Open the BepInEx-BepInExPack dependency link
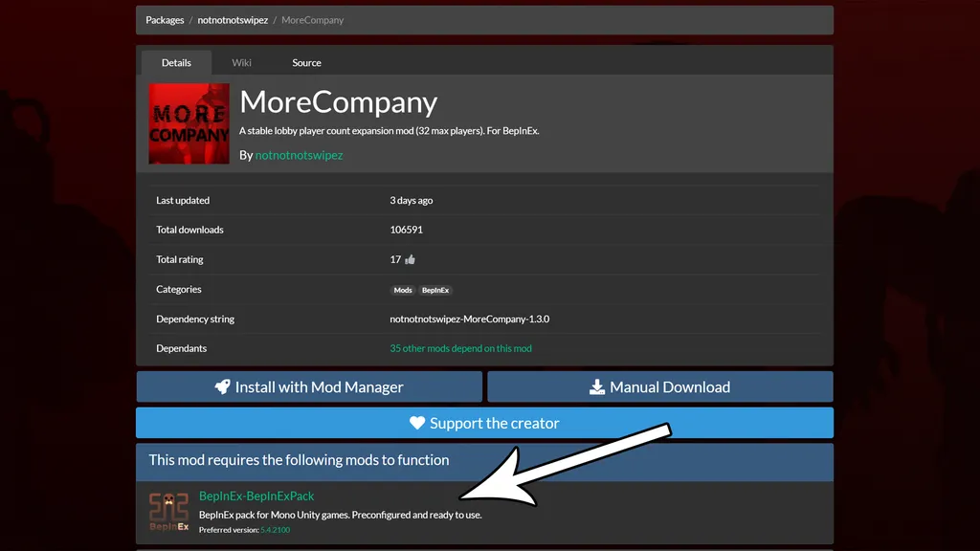 click(256, 496)
